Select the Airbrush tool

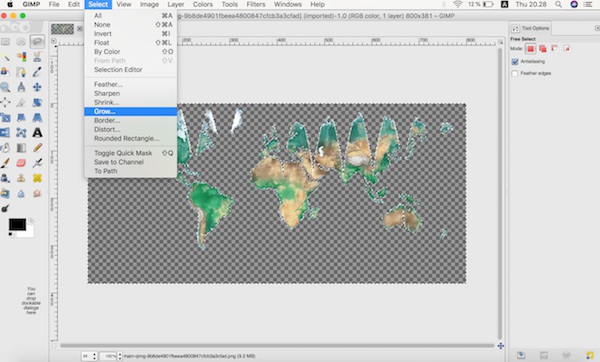(37, 163)
